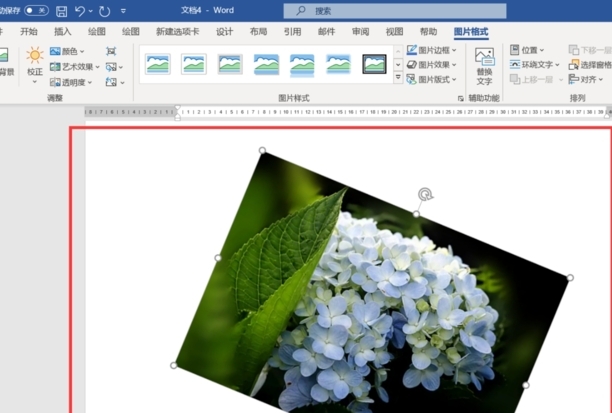Apply the metal frame picture style
The height and width of the screenshot is (413, 612).
[230, 64]
